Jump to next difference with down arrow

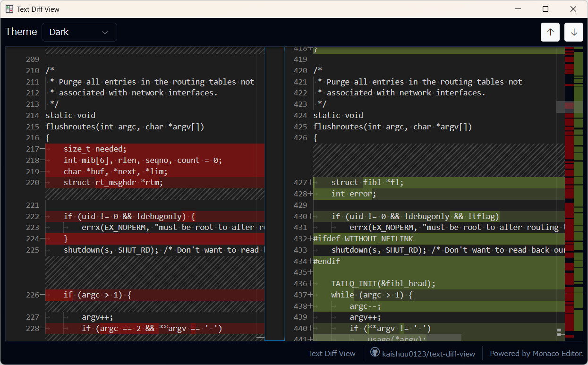point(574,32)
